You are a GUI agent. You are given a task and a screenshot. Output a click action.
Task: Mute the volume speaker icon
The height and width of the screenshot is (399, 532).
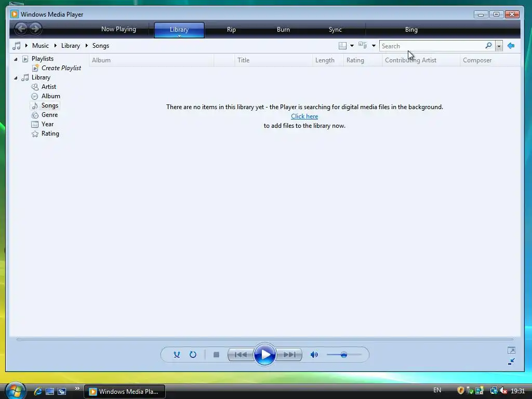point(314,354)
